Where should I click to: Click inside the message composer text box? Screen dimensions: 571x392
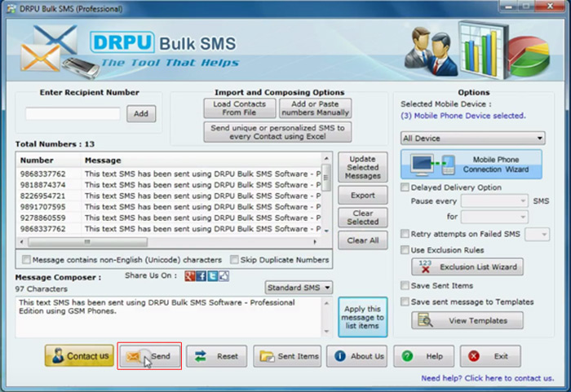169,317
